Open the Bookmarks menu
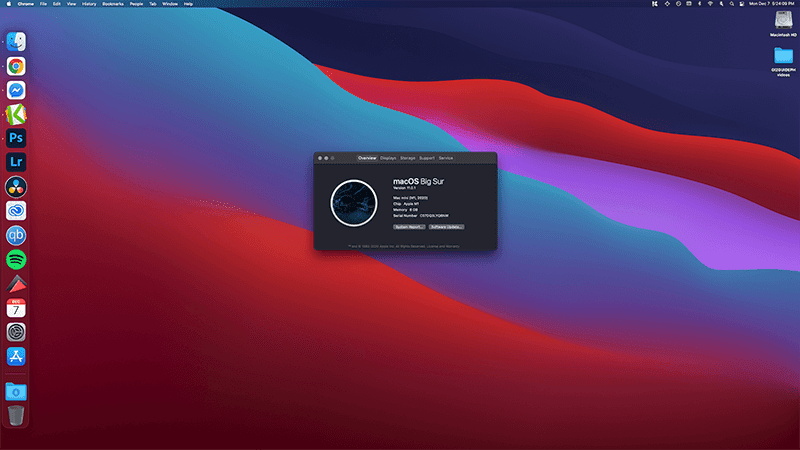 (x=113, y=4)
